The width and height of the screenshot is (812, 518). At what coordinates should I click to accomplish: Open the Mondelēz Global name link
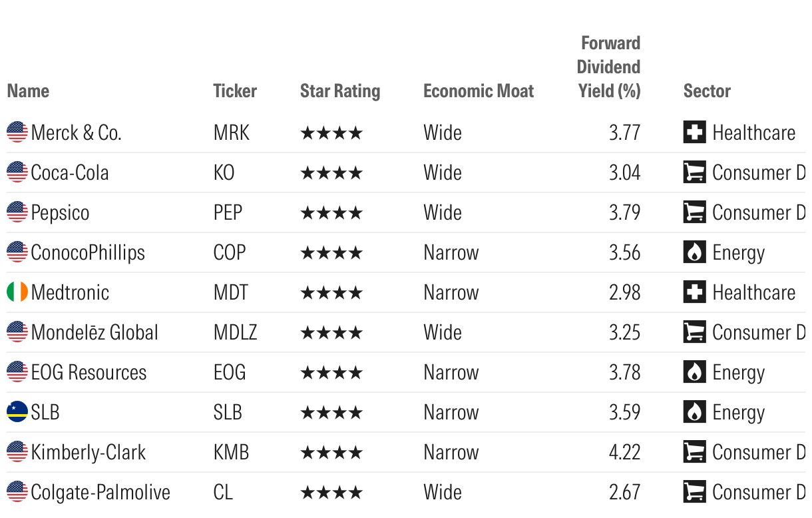[x=95, y=332]
